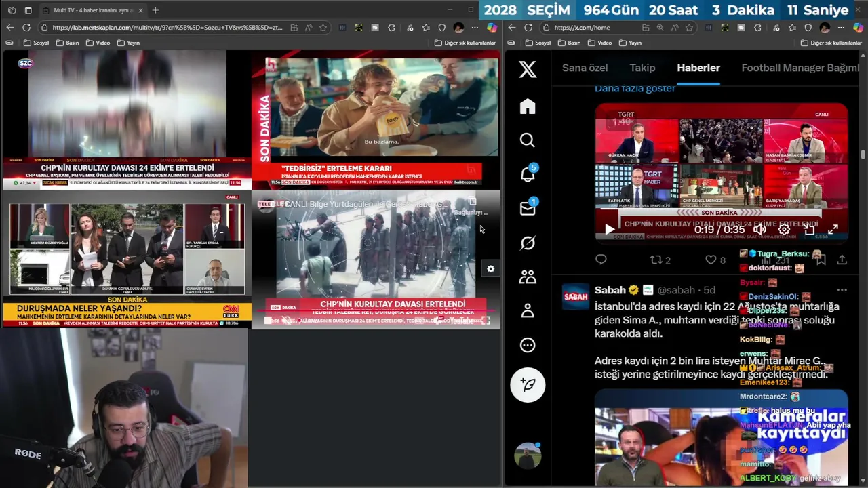Open Sabah account profile avatar
868x488 pixels.
(x=576, y=296)
